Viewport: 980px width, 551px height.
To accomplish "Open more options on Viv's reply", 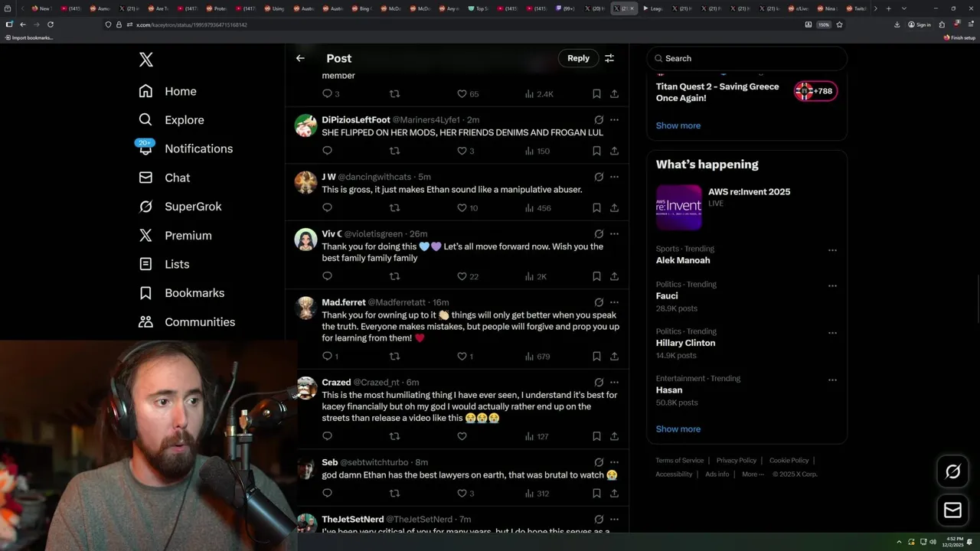I will point(614,234).
